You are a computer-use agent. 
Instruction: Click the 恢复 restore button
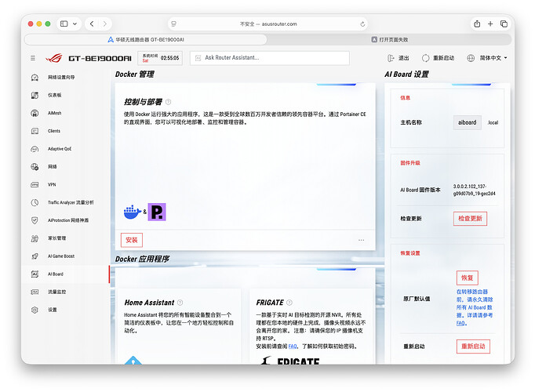point(467,278)
